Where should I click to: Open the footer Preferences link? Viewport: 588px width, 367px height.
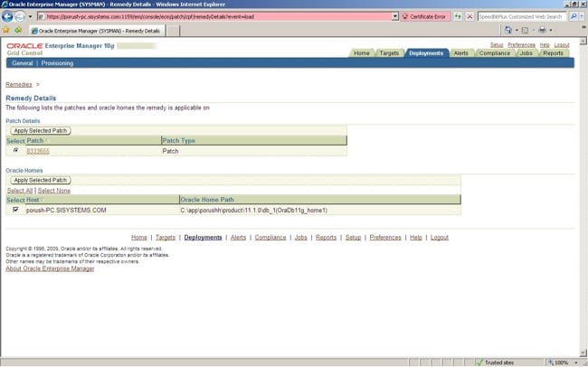[385, 238]
